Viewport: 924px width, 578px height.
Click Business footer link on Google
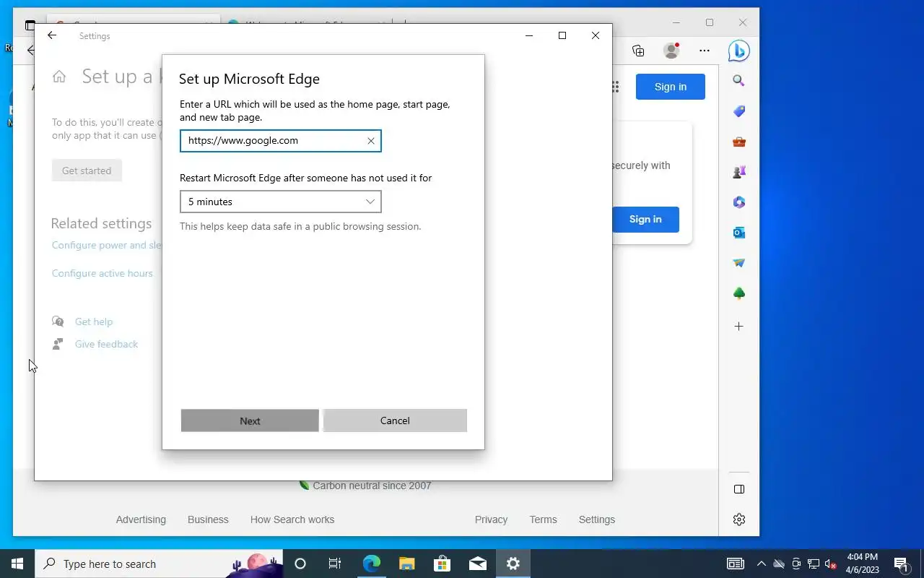coord(208,519)
